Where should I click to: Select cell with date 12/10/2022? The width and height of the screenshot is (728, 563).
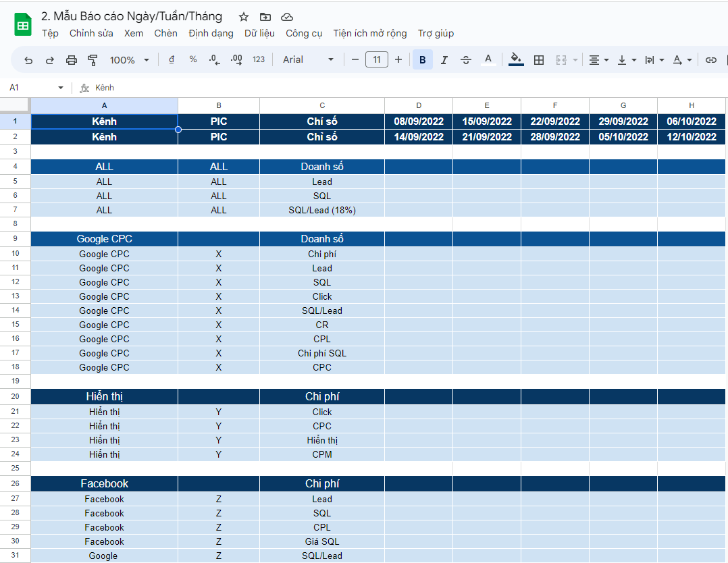point(692,137)
